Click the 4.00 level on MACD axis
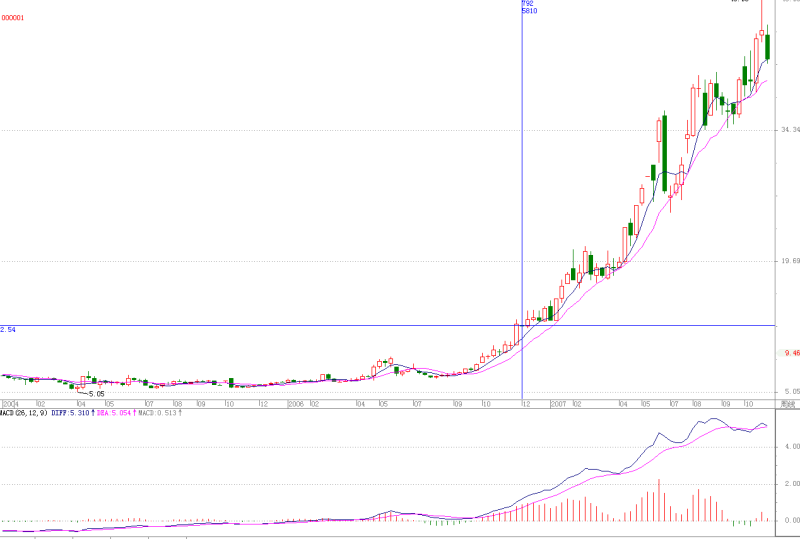 click(792, 447)
